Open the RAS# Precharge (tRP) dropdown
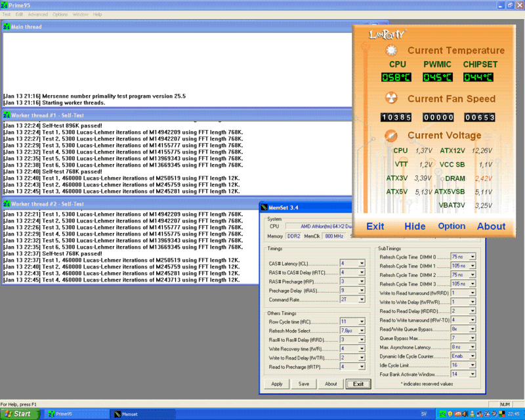This screenshot has width=525, height=420. 362,282
